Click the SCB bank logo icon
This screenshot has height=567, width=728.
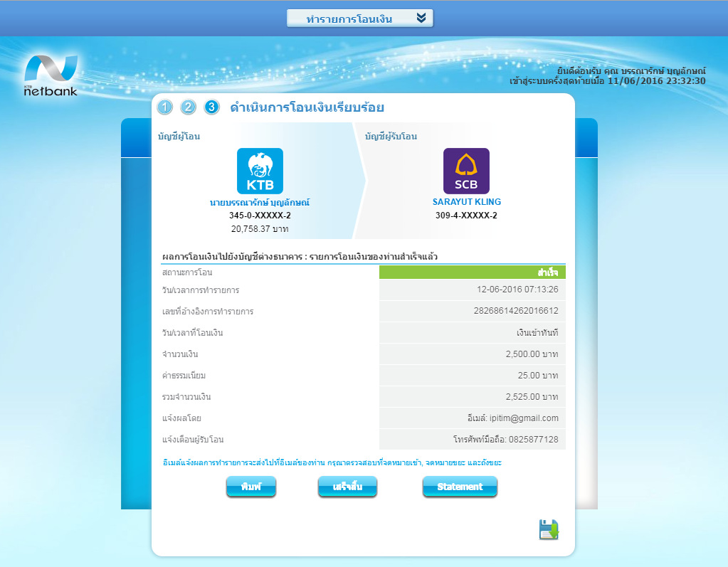(x=466, y=171)
